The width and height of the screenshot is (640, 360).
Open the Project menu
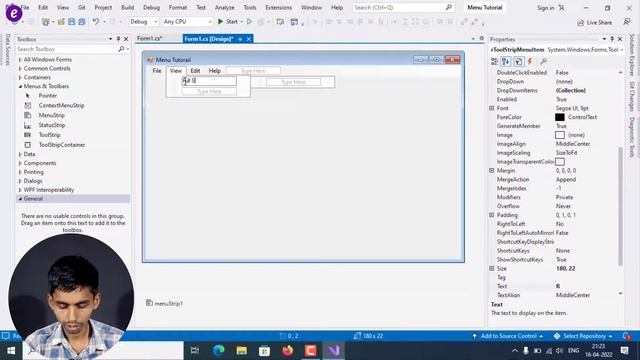[x=103, y=7]
